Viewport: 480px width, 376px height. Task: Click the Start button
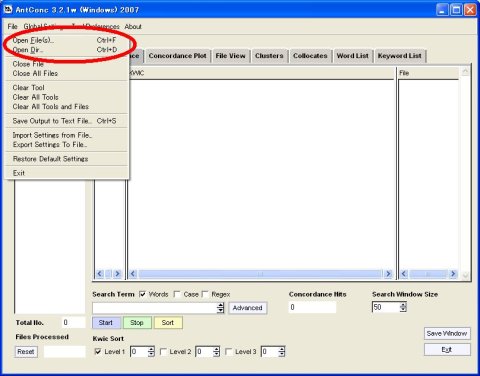pyautogui.click(x=106, y=323)
